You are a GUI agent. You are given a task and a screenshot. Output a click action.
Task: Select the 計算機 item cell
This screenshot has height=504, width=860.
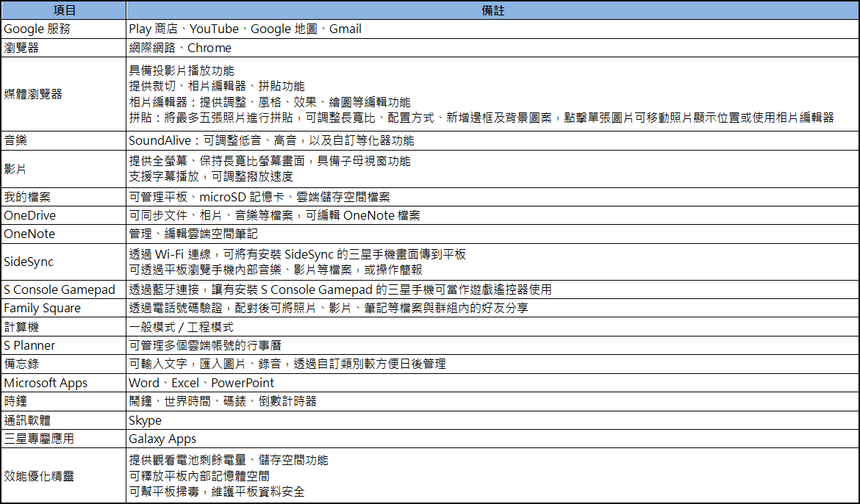[64, 327]
